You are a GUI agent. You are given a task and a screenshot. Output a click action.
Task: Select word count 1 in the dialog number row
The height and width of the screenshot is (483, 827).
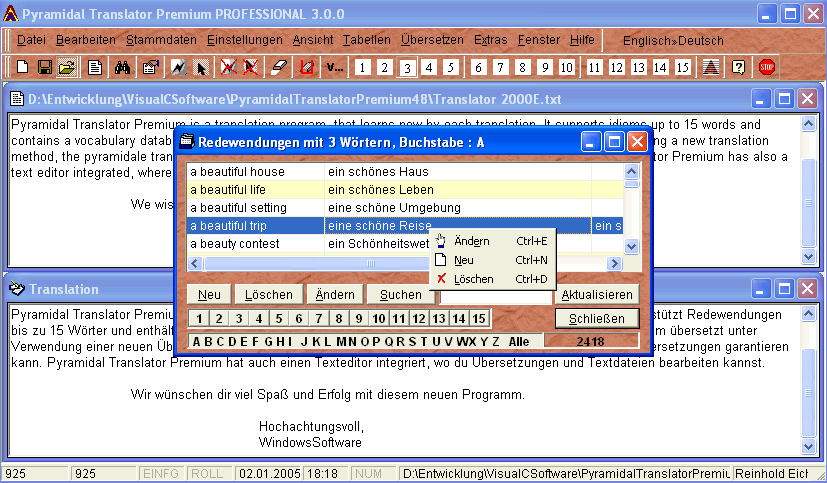click(x=199, y=318)
